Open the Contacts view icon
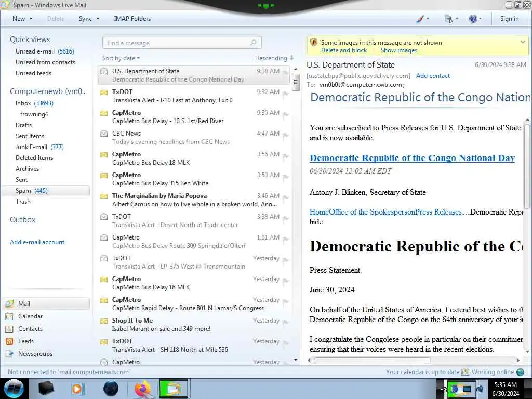Viewport: 532px width, 399px height. pos(9,329)
